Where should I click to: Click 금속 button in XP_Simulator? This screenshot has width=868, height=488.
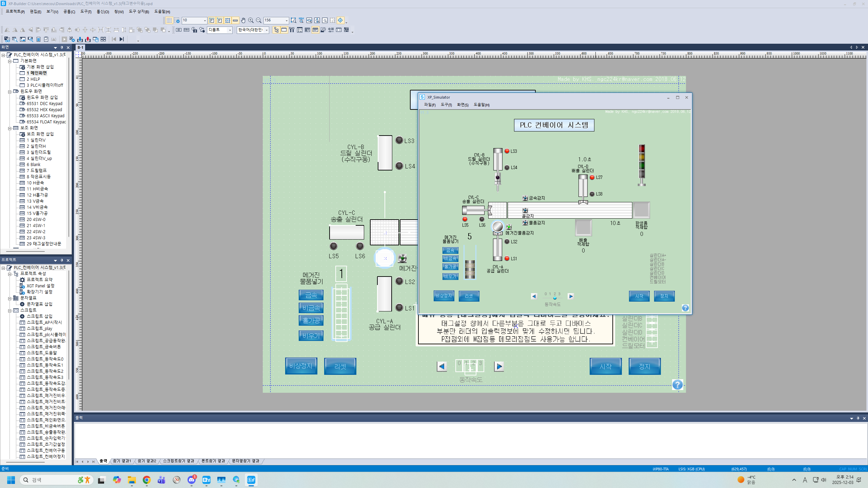pyautogui.click(x=450, y=250)
